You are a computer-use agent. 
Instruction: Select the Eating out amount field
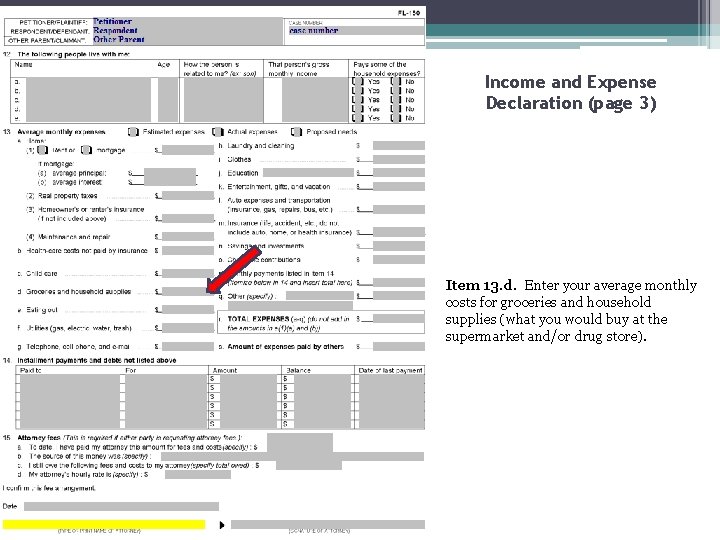point(188,310)
